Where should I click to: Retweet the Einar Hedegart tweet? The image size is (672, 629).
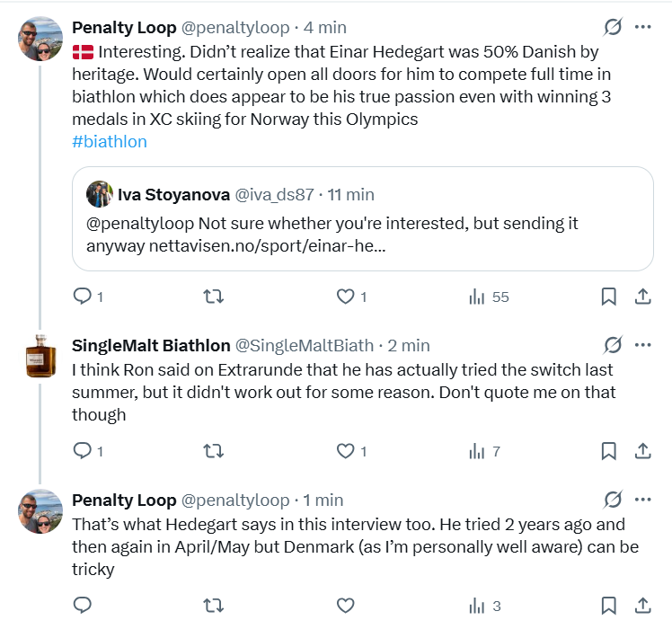click(214, 297)
